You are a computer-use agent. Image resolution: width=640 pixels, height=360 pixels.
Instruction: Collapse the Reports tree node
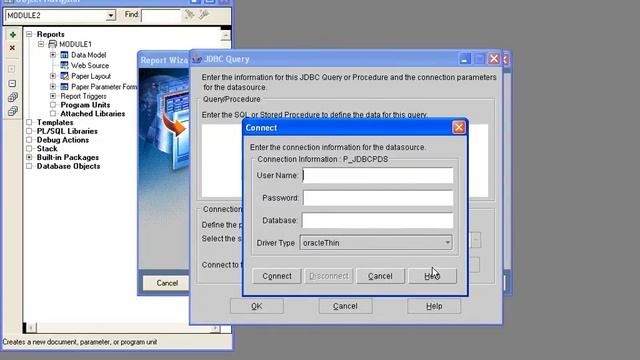tap(29, 34)
